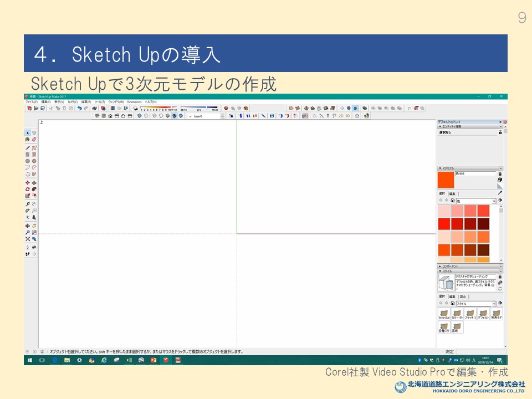
Task: Open the Style Builder styles folder thumbnail
Action: (x=444, y=314)
